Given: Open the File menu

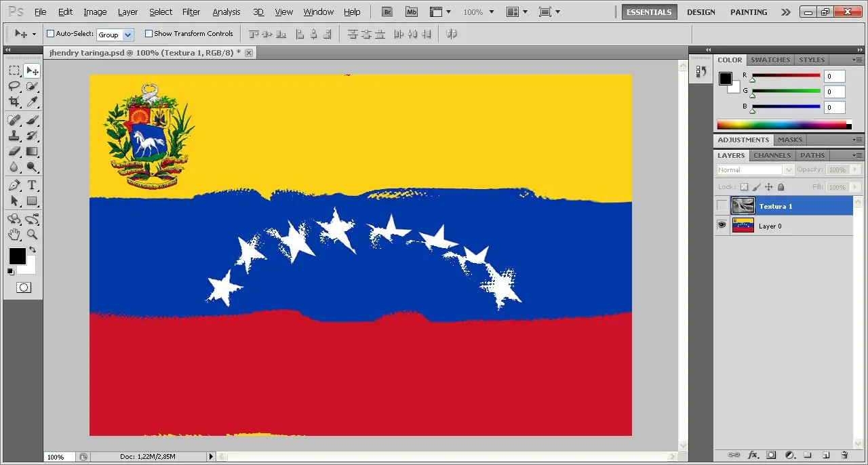Looking at the screenshot, I should [41, 12].
